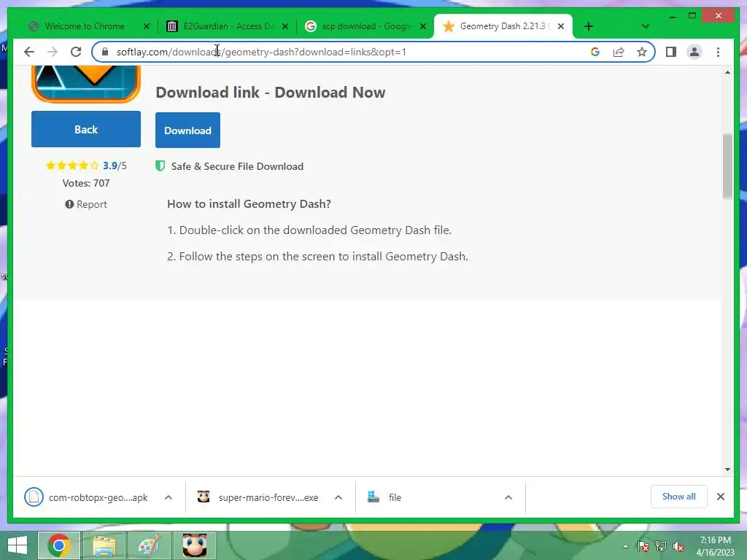Viewport: 747px width, 560px height.
Task: Open the side panel icon
Action: click(x=671, y=52)
